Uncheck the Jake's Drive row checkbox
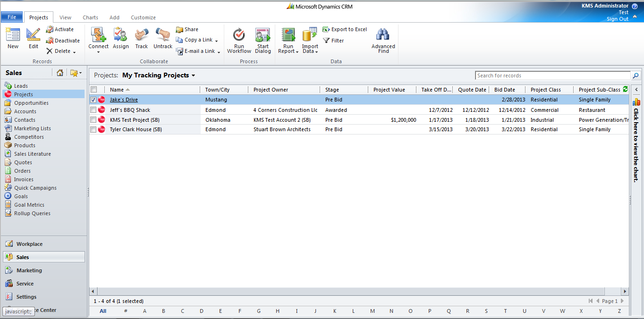 93,100
